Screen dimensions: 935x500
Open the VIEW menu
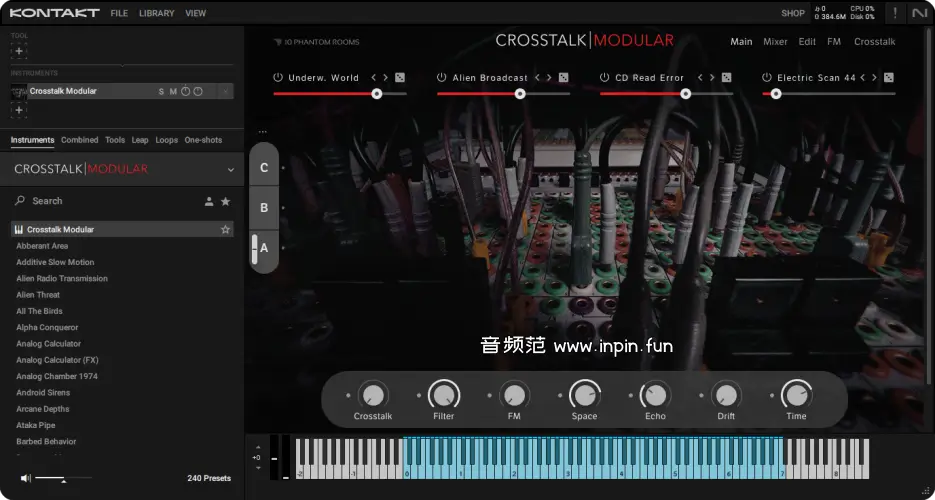(196, 13)
